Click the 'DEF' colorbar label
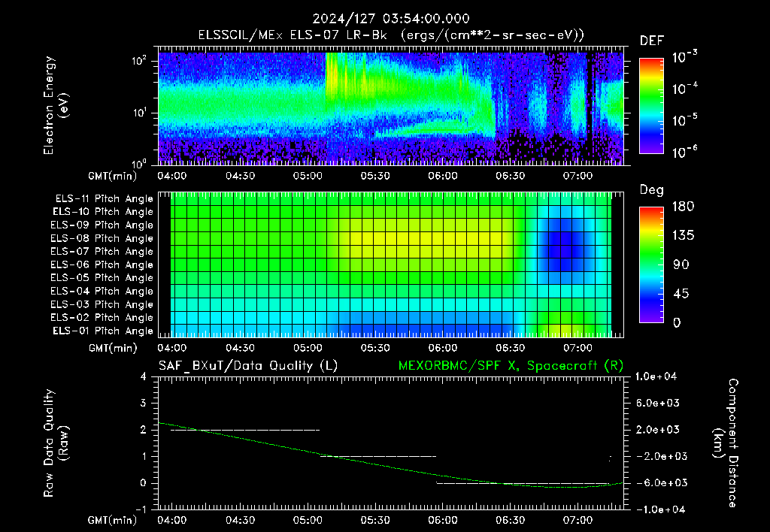This screenshot has width=770, height=532. [651, 41]
